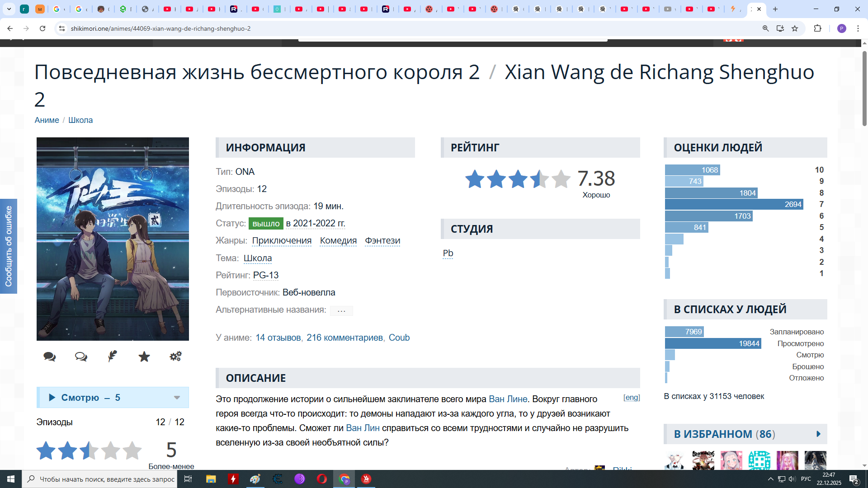Expand the Смотрю status dropdown arrow
The width and height of the screenshot is (868, 488).
177,398
